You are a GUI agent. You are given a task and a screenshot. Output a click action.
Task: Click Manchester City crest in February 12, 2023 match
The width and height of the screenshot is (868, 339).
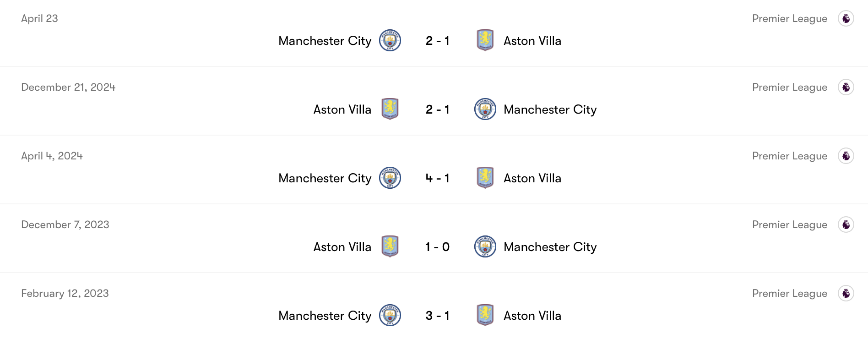point(390,315)
